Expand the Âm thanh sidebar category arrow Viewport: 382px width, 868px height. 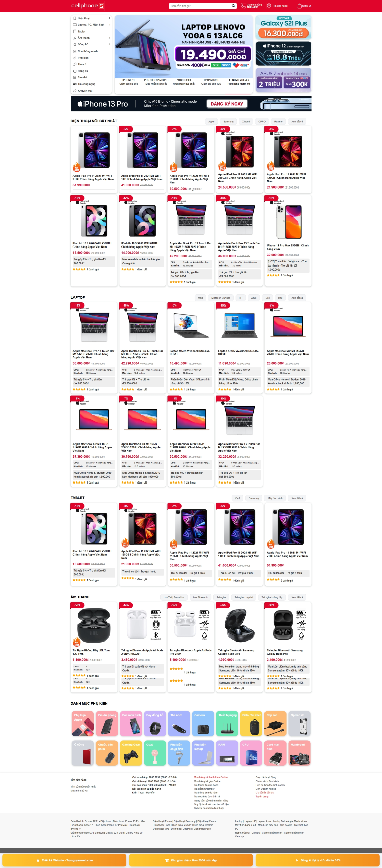coord(109,38)
